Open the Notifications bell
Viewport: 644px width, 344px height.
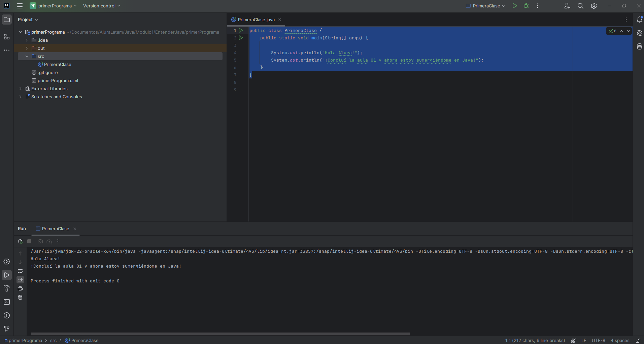coord(640,20)
